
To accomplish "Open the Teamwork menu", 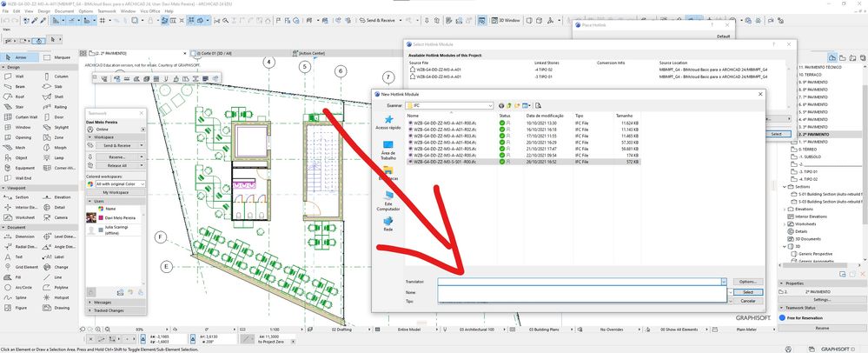I will pyautogui.click(x=107, y=11).
